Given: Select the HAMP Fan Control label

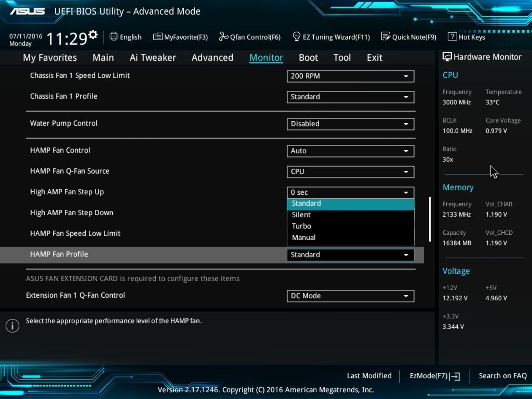Looking at the screenshot, I should (60, 150).
